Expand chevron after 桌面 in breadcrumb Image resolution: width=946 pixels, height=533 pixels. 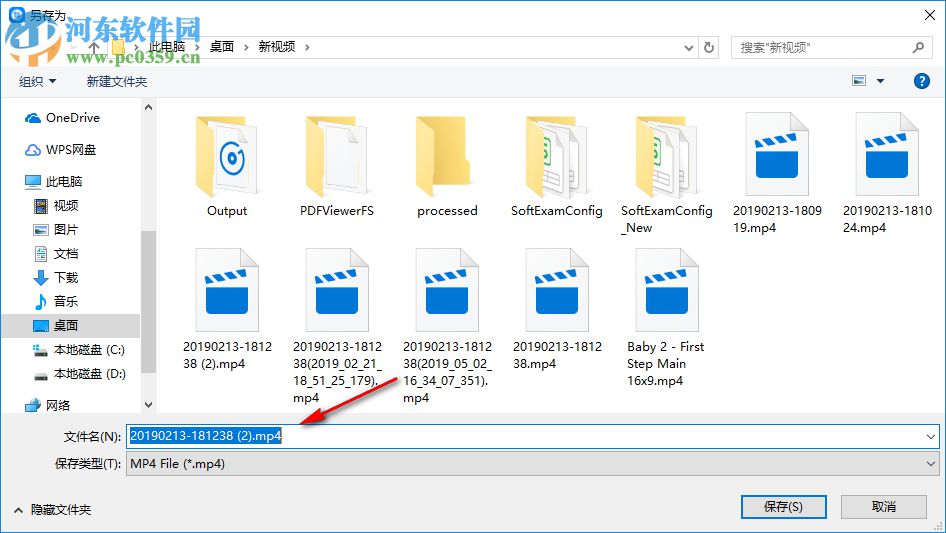coord(246,47)
